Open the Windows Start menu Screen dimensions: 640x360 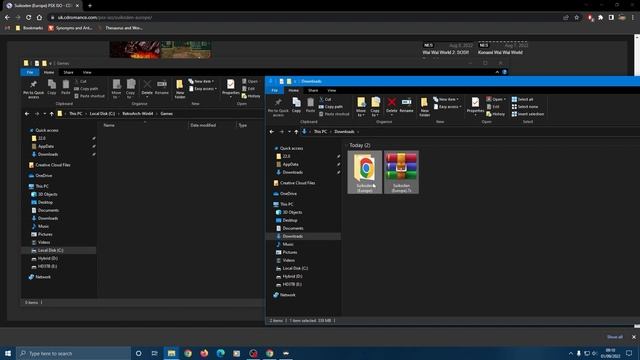[x=8, y=353]
